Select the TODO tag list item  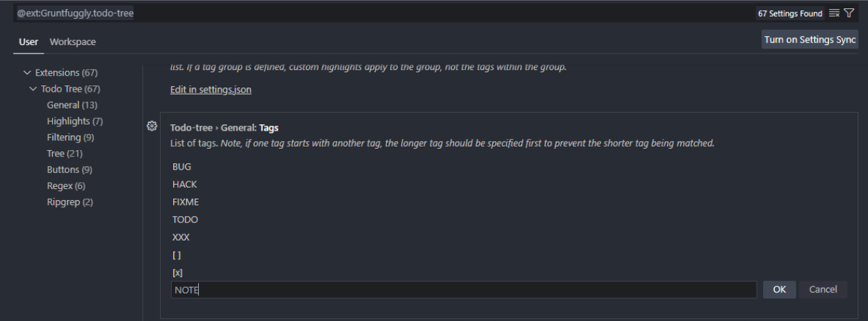click(184, 220)
